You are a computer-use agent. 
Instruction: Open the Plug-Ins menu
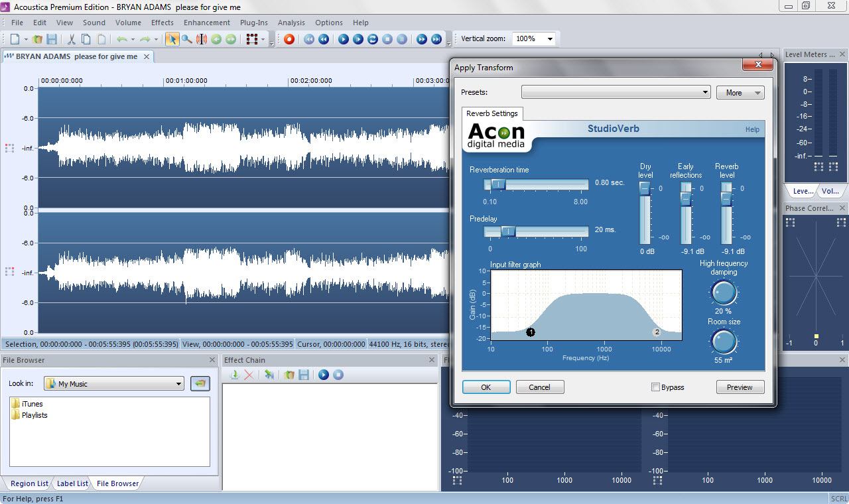(x=254, y=23)
